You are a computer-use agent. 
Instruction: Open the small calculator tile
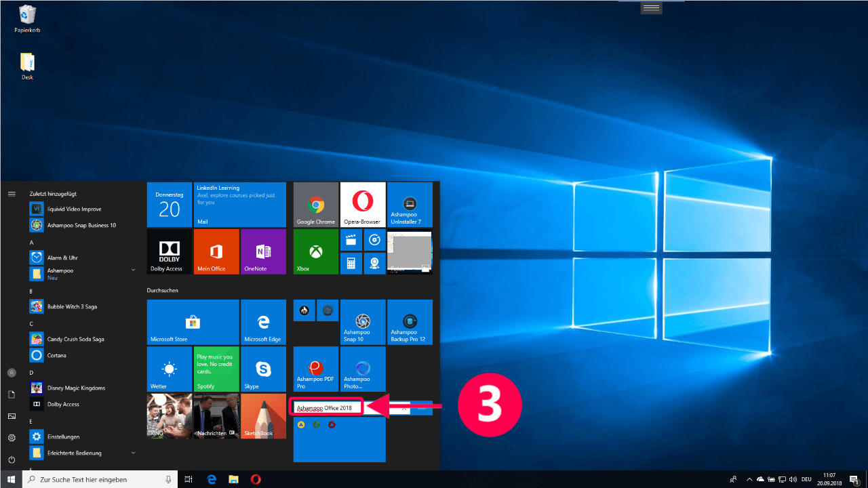coord(351,263)
